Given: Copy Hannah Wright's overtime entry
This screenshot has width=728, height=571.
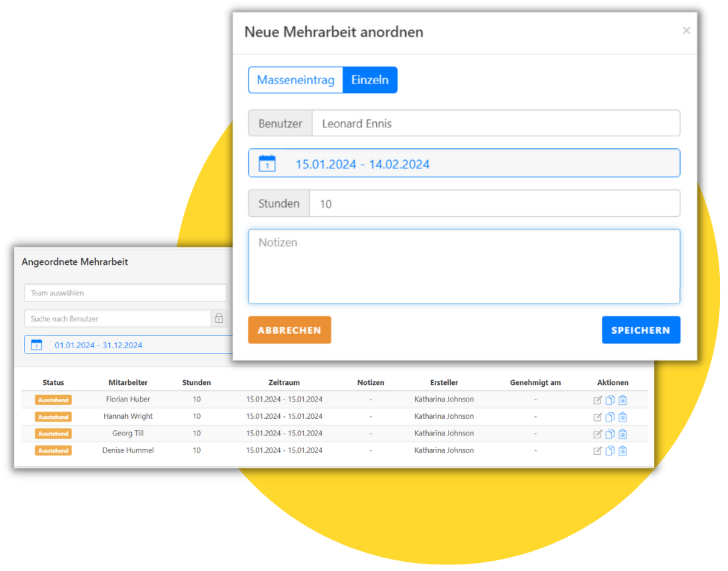Looking at the screenshot, I should click(609, 417).
